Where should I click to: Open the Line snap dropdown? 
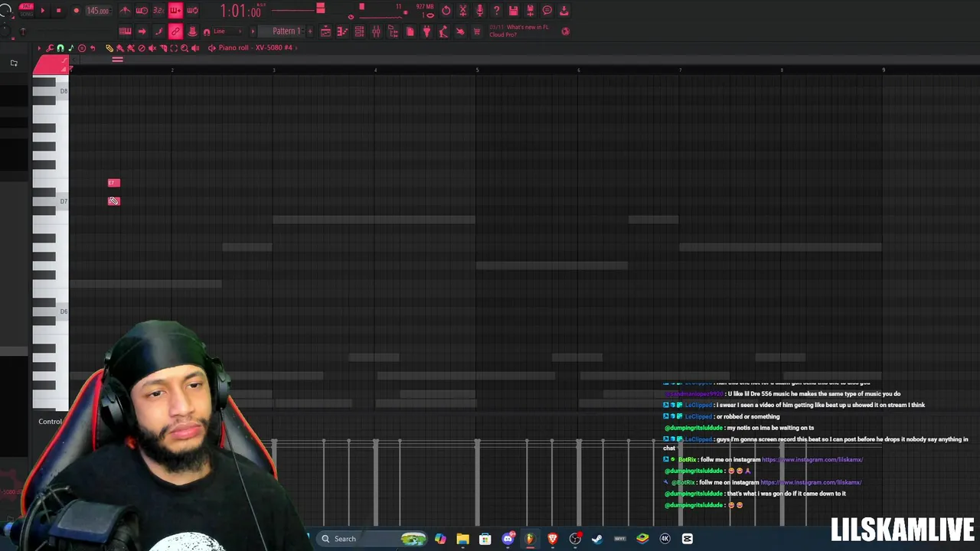coord(227,31)
